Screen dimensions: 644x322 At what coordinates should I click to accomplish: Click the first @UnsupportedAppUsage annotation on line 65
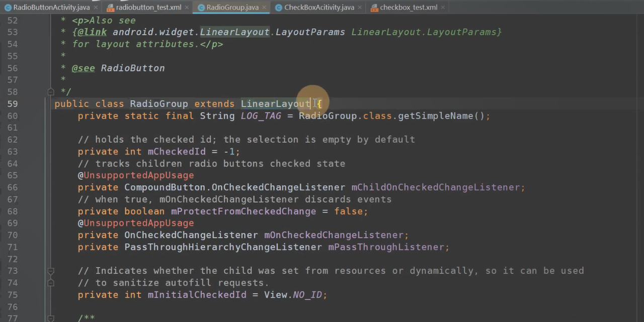[136, 175]
